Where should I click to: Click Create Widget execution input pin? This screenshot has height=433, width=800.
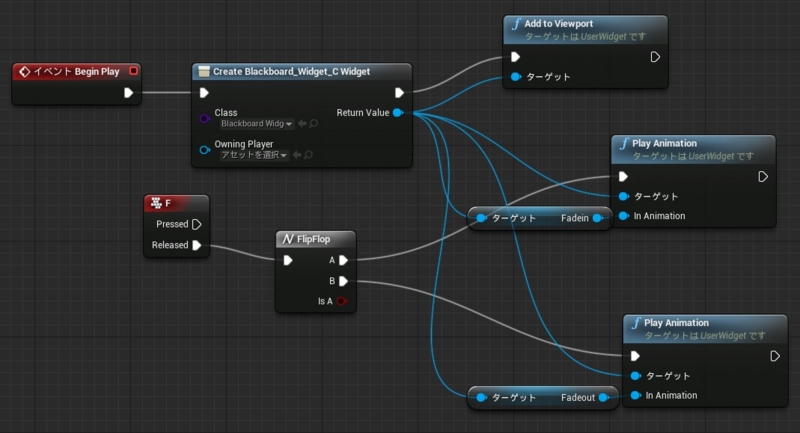click(x=204, y=93)
